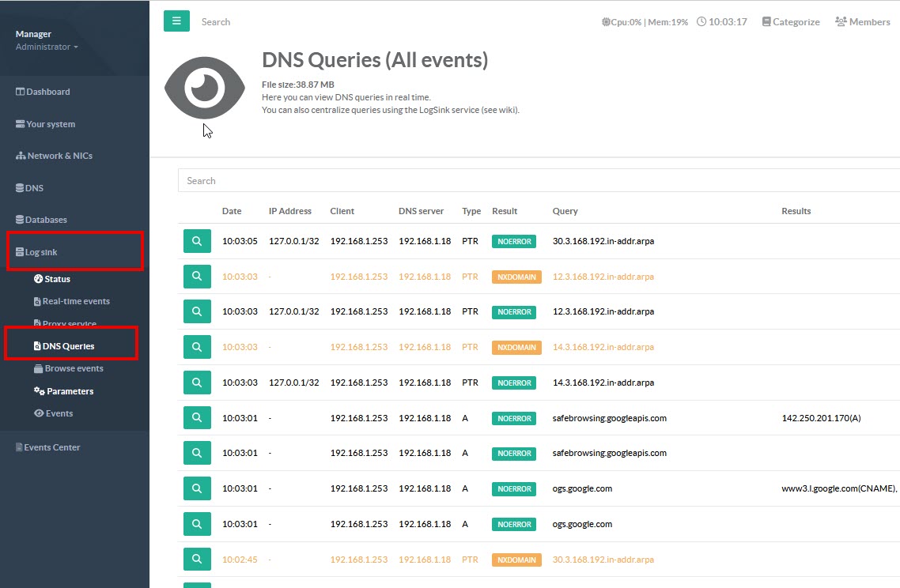Open Real-time events under Log sink
Image resolution: width=900 pixels, height=588 pixels.
[75, 301]
